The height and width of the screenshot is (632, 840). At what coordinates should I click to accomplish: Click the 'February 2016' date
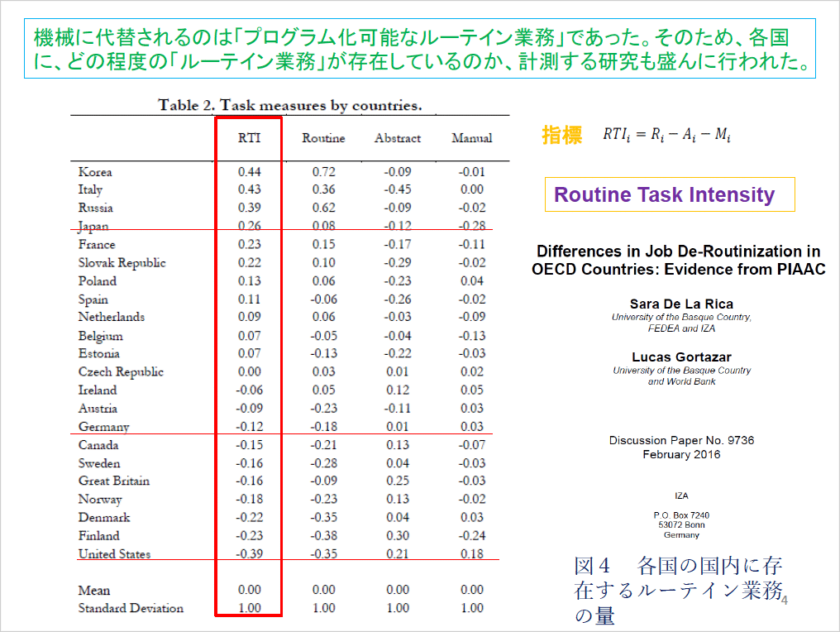point(681,455)
